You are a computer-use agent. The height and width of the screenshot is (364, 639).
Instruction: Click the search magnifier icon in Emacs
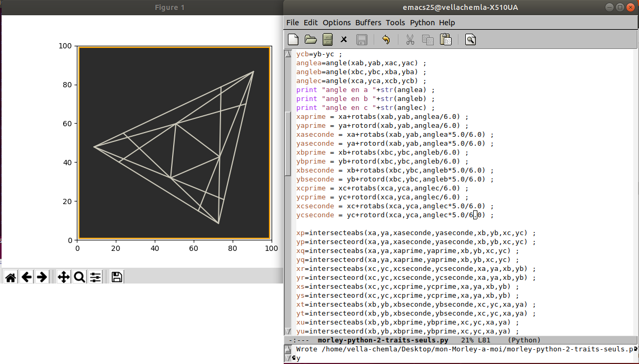pos(471,39)
